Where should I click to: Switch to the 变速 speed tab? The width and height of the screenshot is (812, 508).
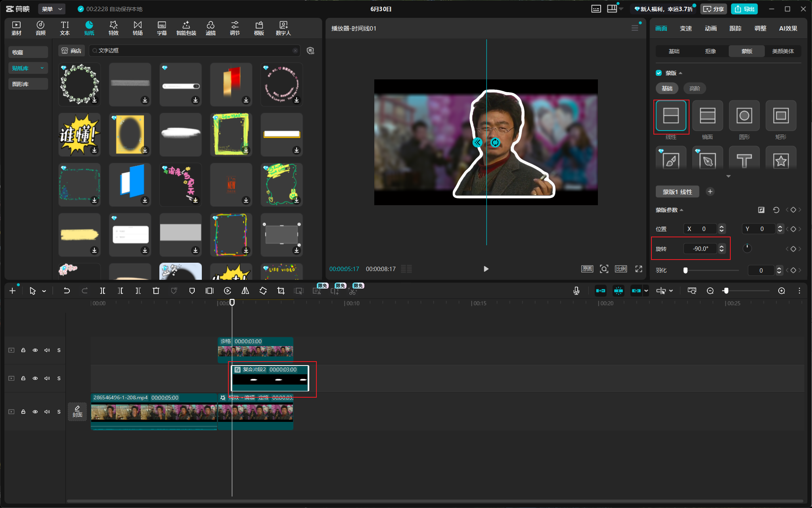(686, 28)
